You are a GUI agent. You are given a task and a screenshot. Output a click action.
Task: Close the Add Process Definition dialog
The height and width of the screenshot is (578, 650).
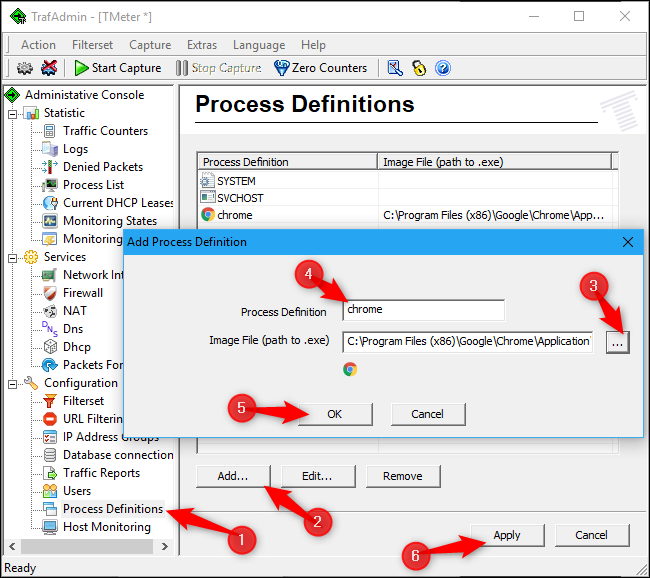coord(627,242)
